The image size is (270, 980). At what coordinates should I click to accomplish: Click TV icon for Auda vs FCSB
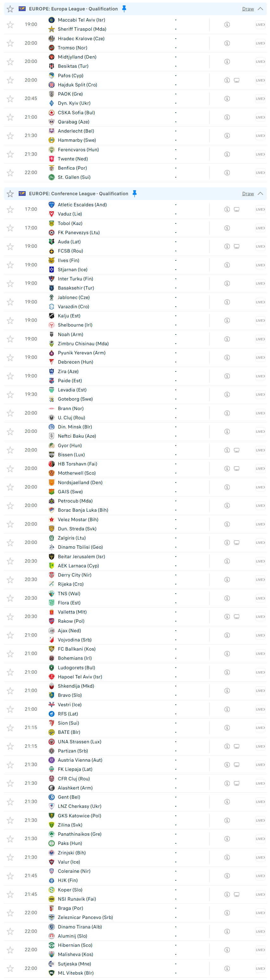click(236, 247)
